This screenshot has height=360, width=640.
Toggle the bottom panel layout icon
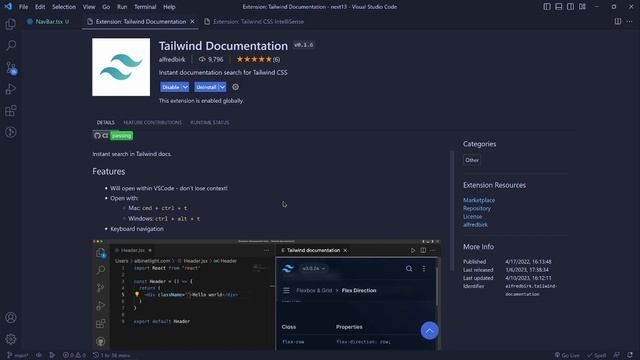pyautogui.click(x=559, y=7)
